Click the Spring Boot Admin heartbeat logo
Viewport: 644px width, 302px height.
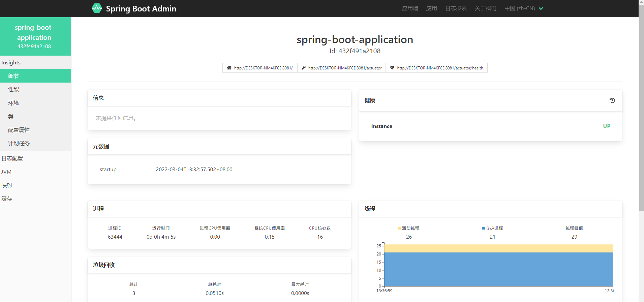tap(97, 8)
